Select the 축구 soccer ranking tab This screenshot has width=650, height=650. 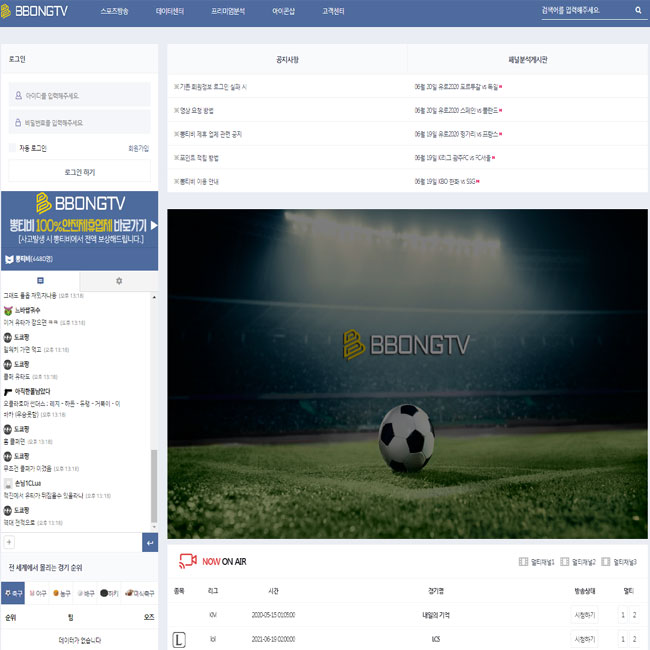point(13,593)
